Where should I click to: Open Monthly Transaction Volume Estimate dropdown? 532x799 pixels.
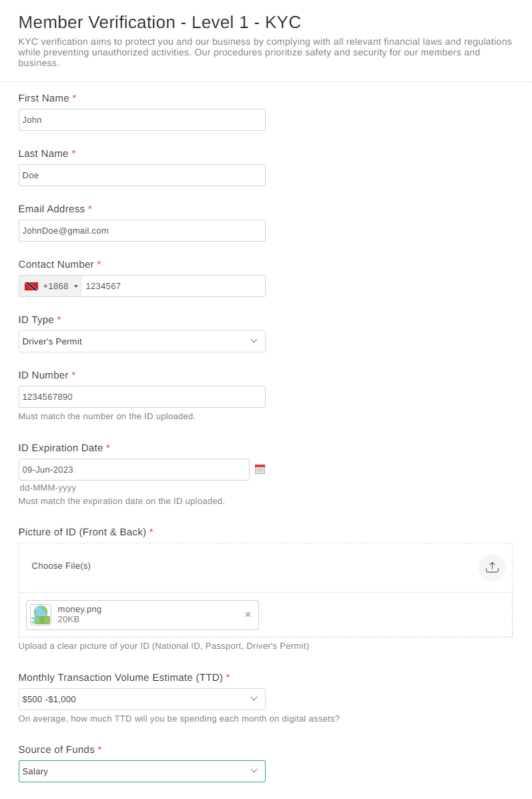(142, 700)
